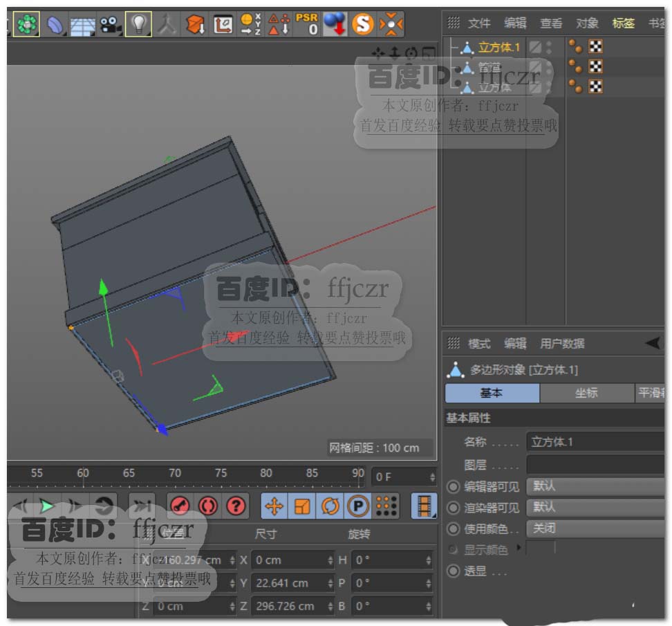This screenshot has width=672, height=626.
Task: Add a light with the bulb icon
Action: (x=138, y=24)
